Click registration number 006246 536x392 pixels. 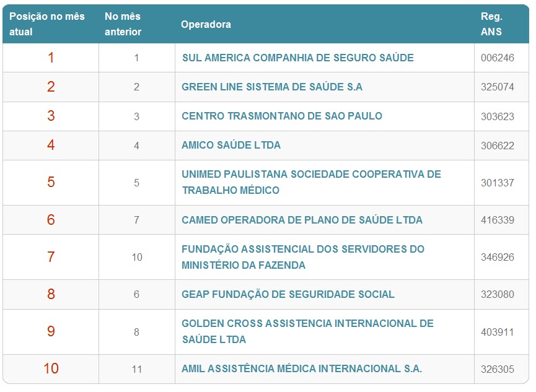(497, 58)
